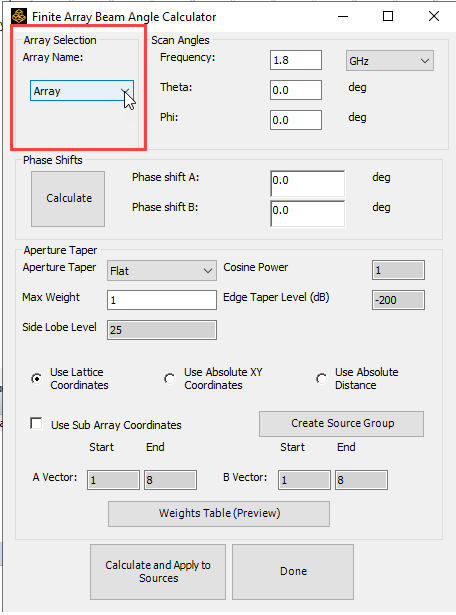
Task: Click the Cosine Power field
Action: (x=398, y=270)
